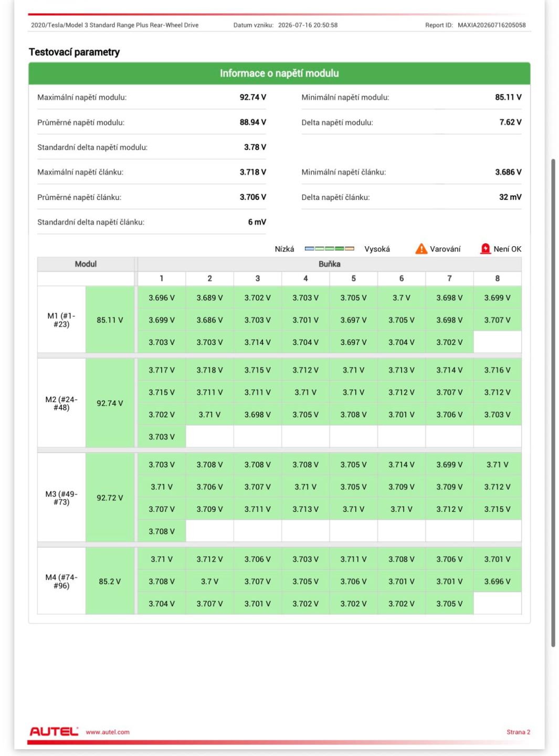The width and height of the screenshot is (559, 756).
Task: Click the 92.74 V module M2 voltage cell
Action: coord(110,403)
